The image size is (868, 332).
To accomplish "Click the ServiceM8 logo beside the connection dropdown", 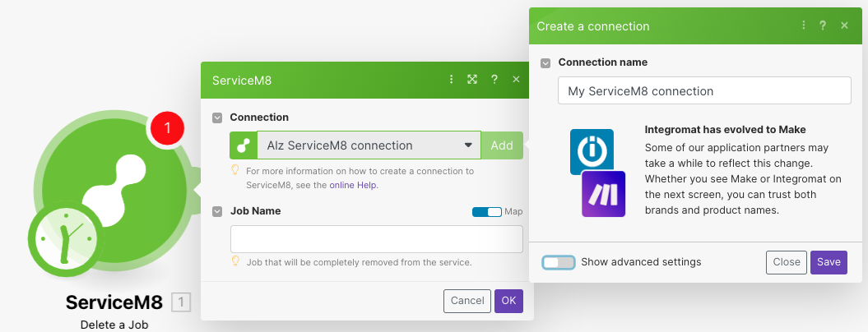I will [243, 145].
